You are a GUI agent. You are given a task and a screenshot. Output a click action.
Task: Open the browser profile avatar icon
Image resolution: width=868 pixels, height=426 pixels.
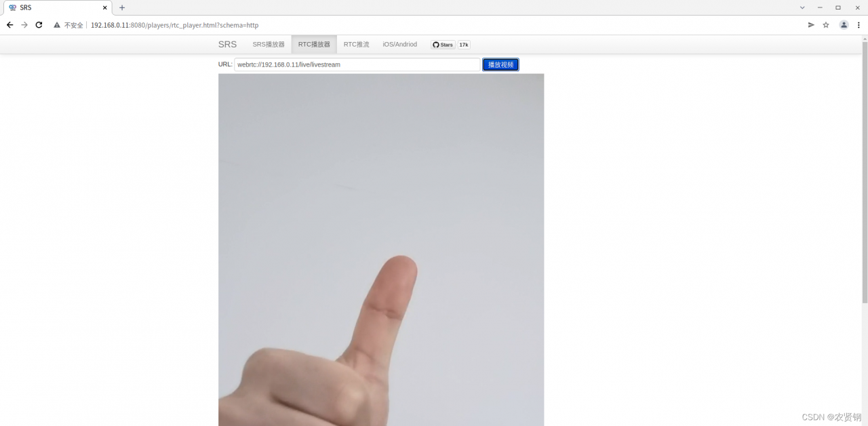pos(844,25)
